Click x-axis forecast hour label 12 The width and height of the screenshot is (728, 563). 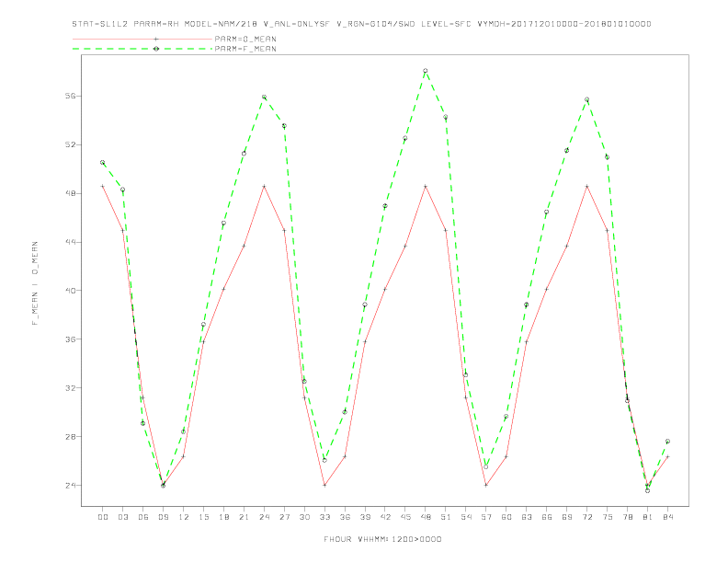tap(184, 517)
